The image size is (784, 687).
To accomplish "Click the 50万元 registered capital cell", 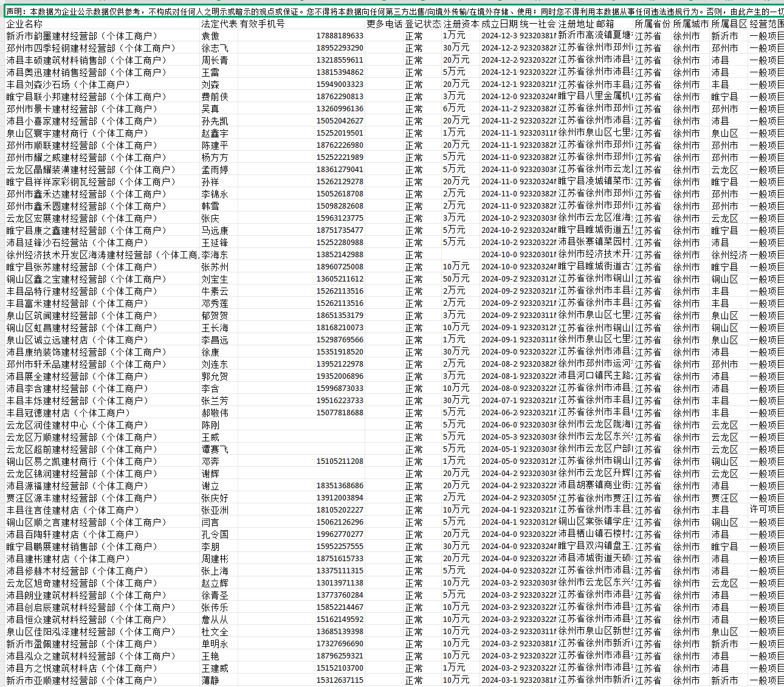I will 456,279.
